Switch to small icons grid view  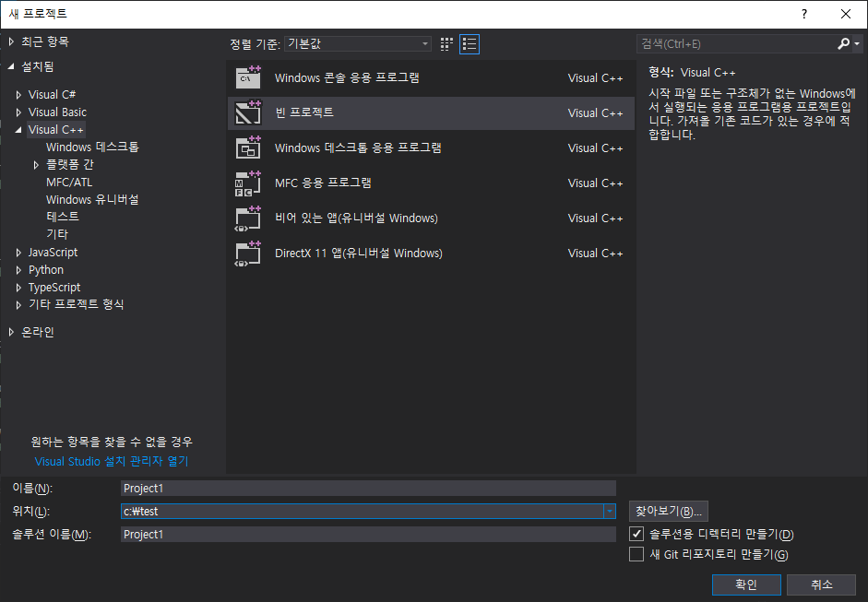(446, 44)
